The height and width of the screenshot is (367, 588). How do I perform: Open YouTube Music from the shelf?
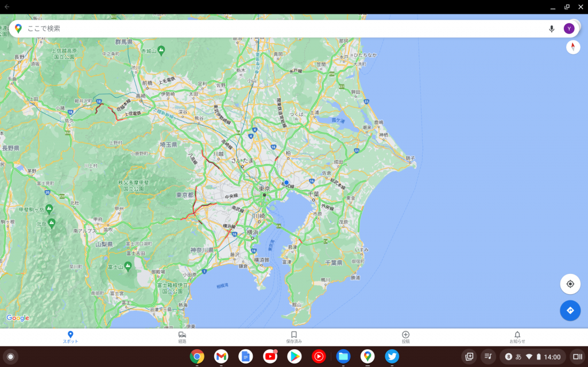click(x=319, y=357)
